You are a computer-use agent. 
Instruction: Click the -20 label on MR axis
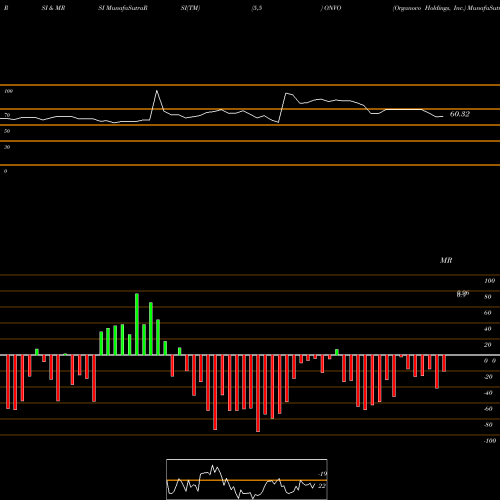(x=488, y=377)
